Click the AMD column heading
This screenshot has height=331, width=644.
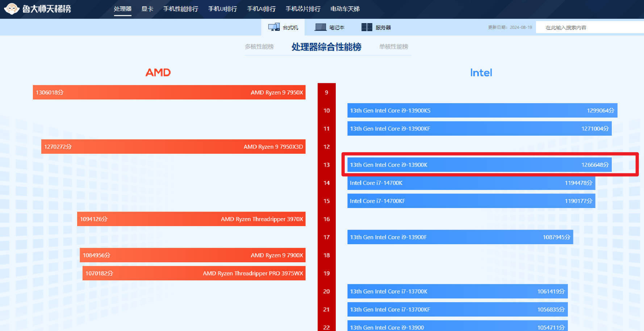coord(158,72)
